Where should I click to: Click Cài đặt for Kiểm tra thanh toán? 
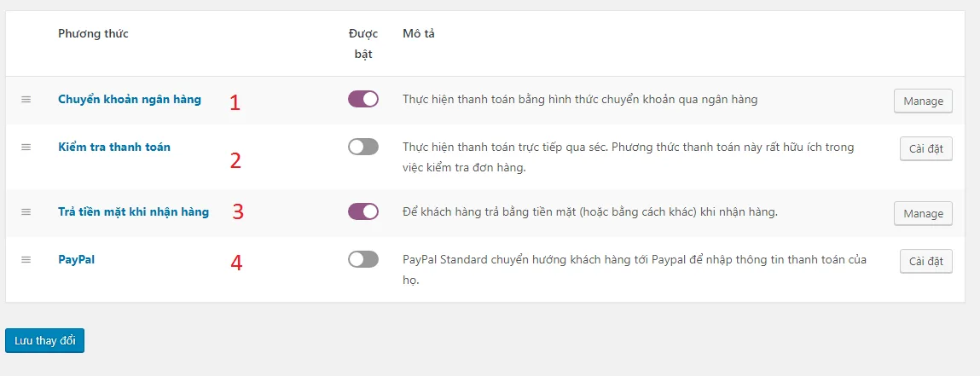pos(926,148)
